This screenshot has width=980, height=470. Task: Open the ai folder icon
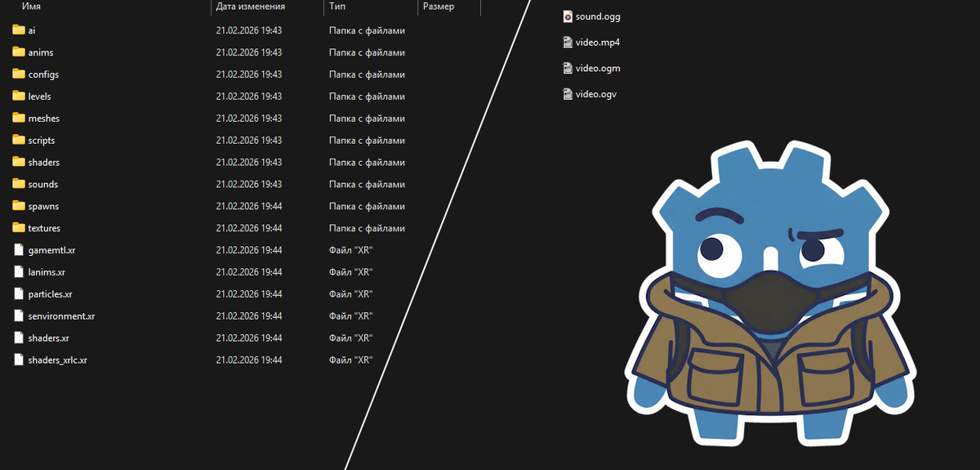click(20, 30)
